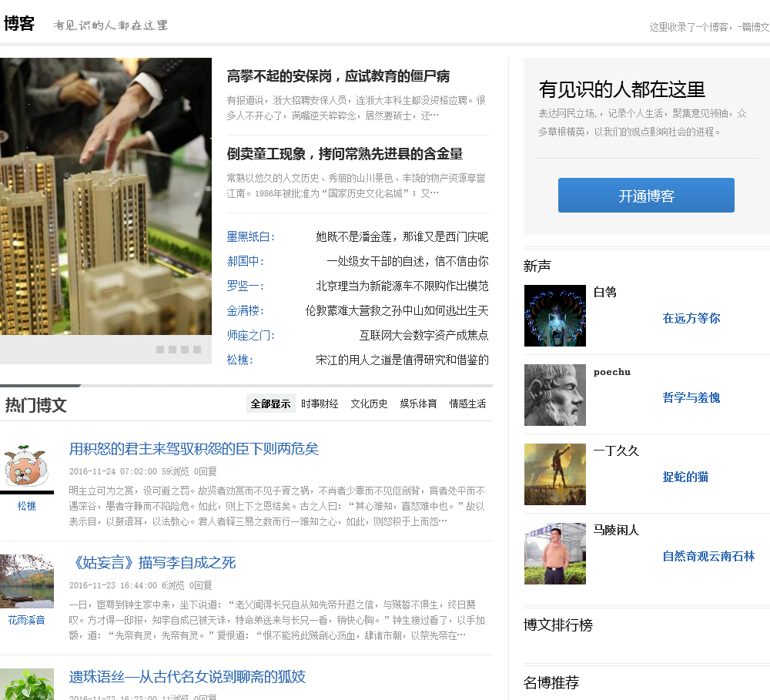Open article 一处级女干部的自述，信不信由你

pos(407,261)
